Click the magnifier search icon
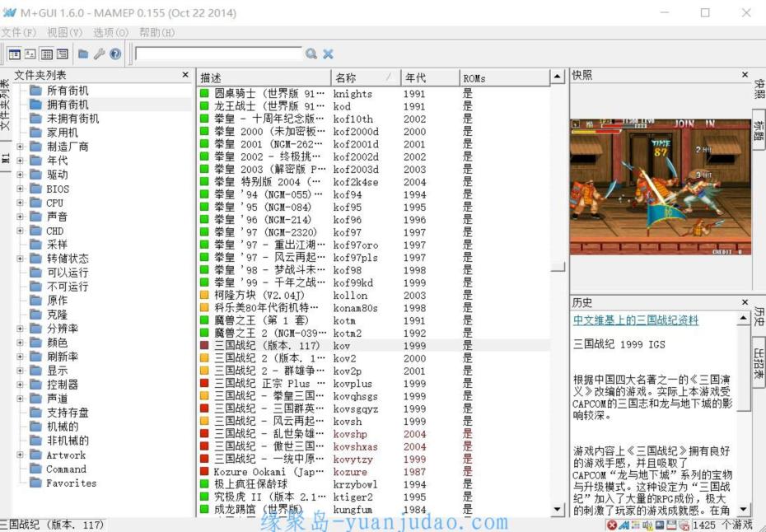This screenshot has width=766, height=532. click(x=311, y=54)
